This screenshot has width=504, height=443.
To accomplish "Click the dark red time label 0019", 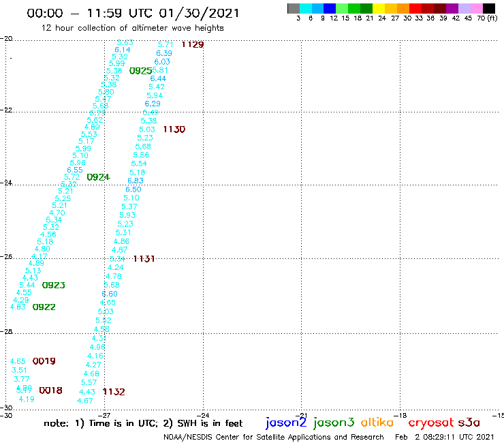I will click(44, 361).
